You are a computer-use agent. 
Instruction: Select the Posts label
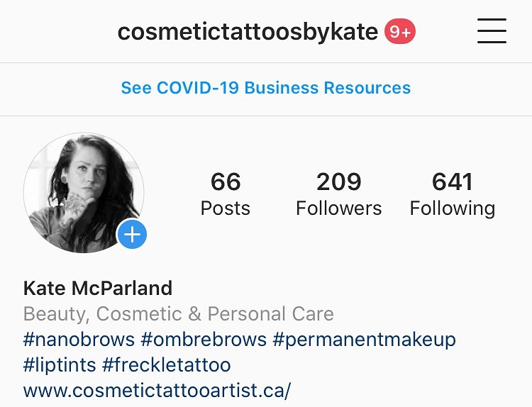[x=226, y=208]
